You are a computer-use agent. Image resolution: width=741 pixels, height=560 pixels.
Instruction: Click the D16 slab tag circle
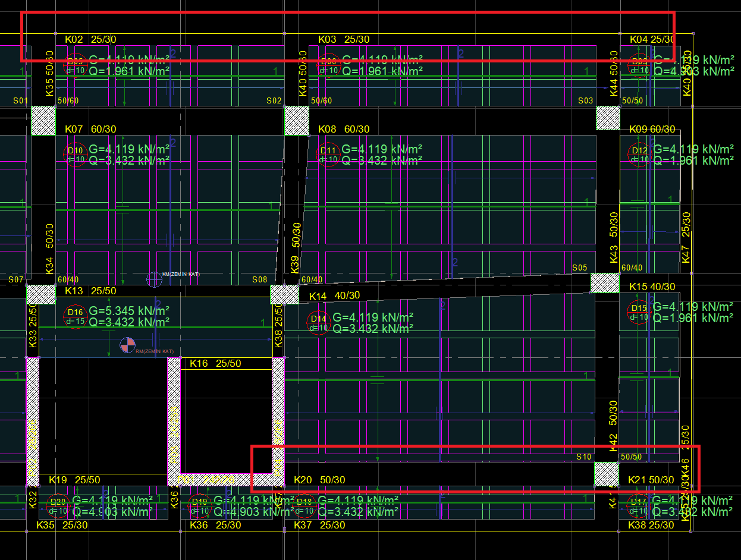76,316
